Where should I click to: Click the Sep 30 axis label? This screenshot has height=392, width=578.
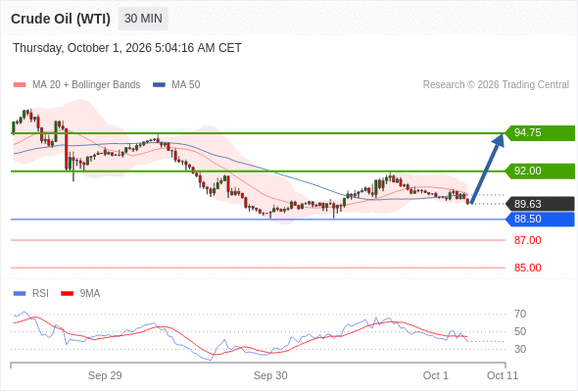[x=270, y=375]
